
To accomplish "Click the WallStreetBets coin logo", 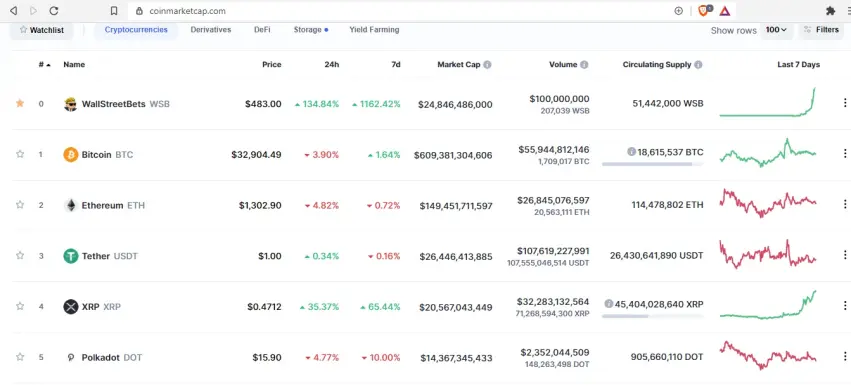I will click(71, 104).
